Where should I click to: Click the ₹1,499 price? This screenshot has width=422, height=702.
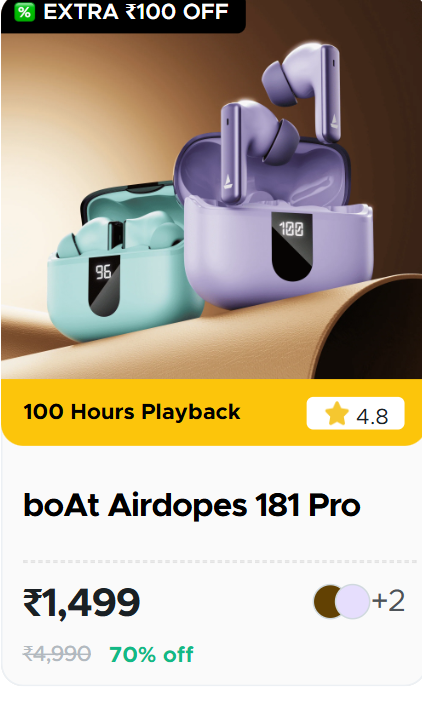point(81,603)
